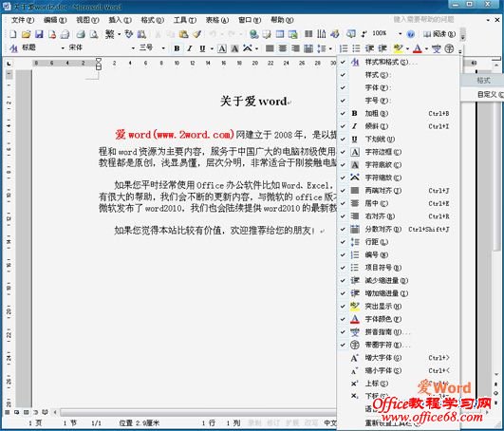Image resolution: width=504 pixels, height=431 pixels.
Task: Open the 文件(F) menu
Action: tap(23, 20)
